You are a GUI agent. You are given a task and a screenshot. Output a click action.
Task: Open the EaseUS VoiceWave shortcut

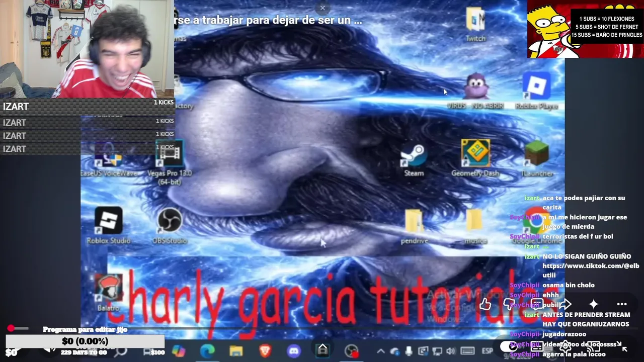pyautogui.click(x=109, y=160)
